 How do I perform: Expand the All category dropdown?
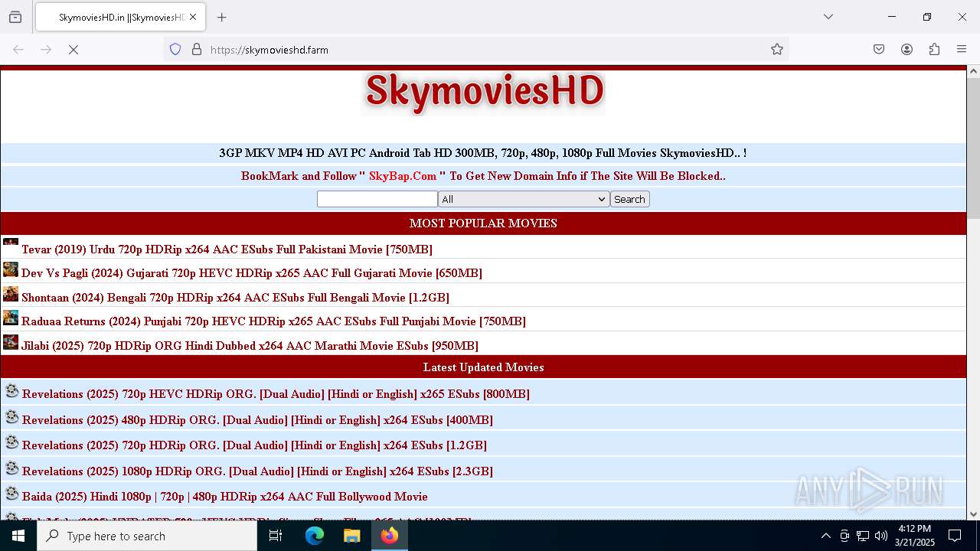pos(524,199)
